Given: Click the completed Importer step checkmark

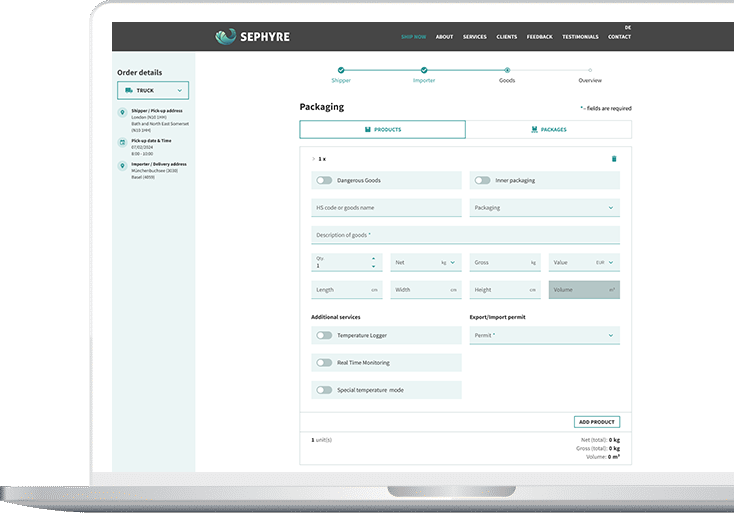Looking at the screenshot, I should [424, 70].
